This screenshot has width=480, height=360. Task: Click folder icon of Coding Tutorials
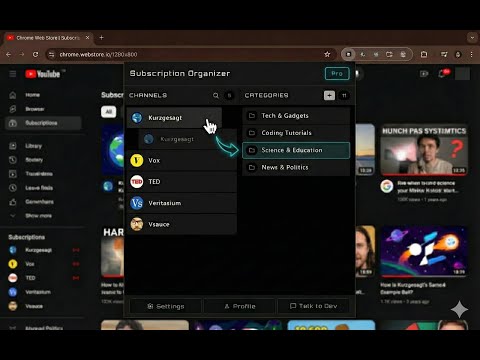coord(252,133)
